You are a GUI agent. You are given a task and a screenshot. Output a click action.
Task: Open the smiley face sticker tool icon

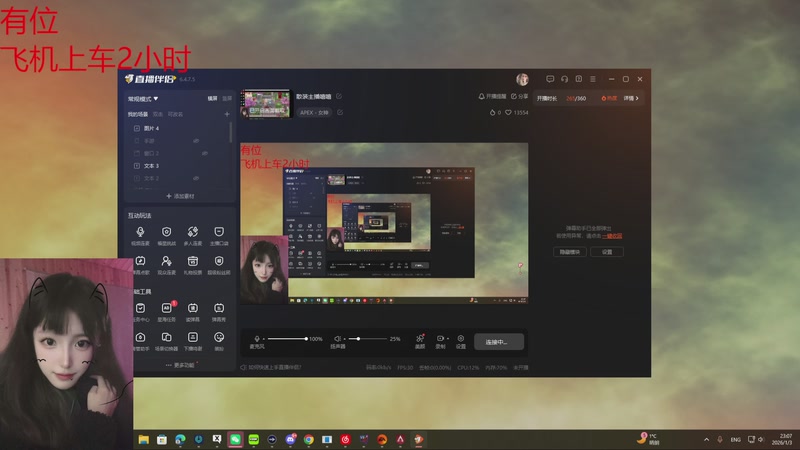[219, 337]
